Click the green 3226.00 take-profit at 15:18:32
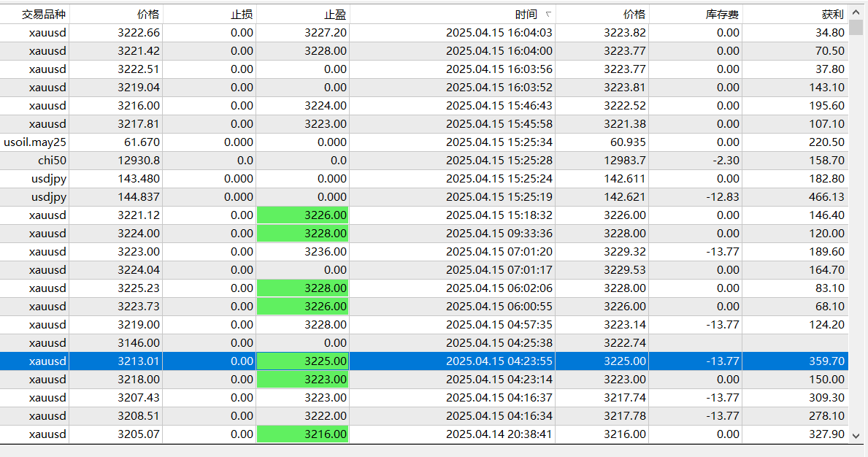This screenshot has height=457, width=868. (303, 215)
